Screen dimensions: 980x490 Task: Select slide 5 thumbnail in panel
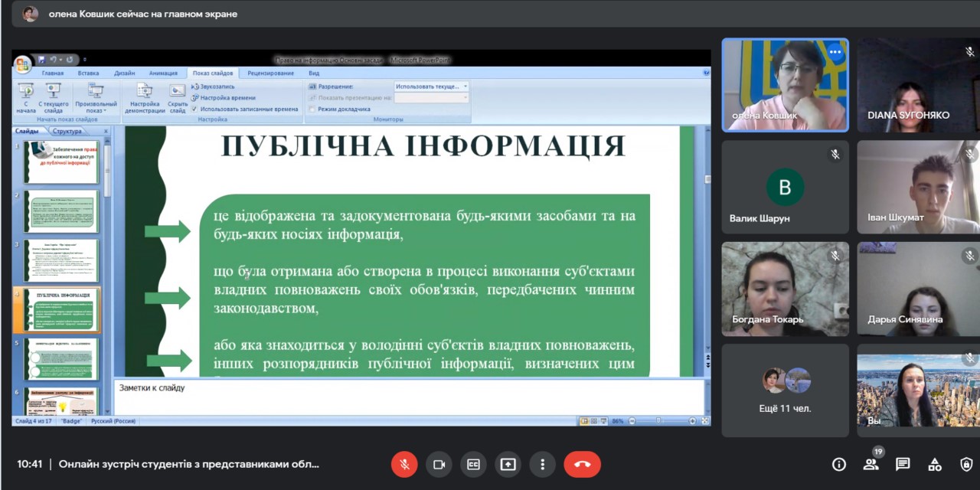click(x=61, y=359)
